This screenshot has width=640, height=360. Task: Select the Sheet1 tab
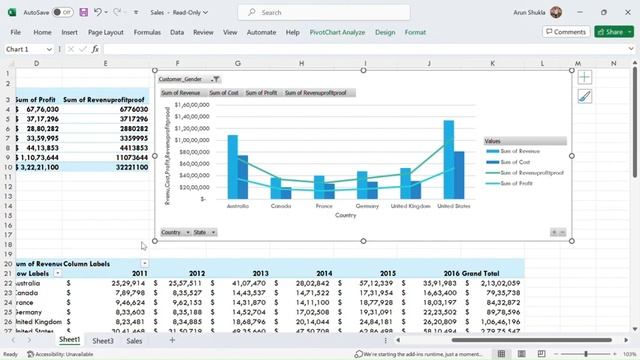point(70,340)
